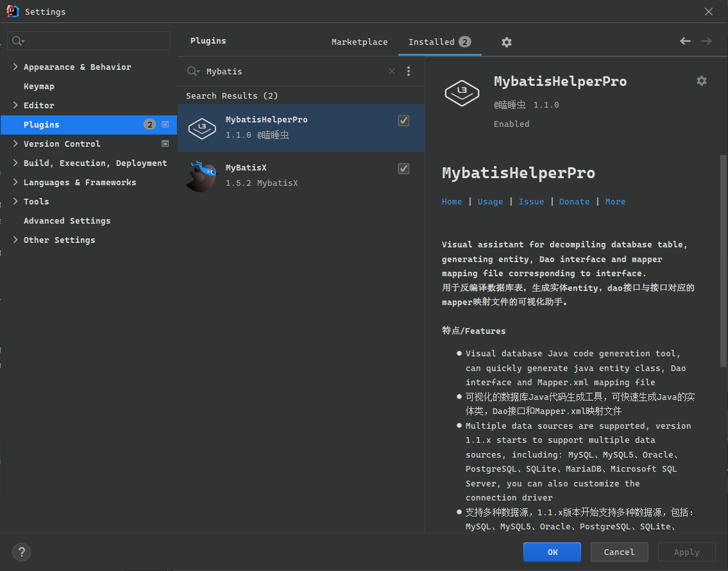The height and width of the screenshot is (571, 728).
Task: Select the MybatisHelperPro plugin row
Action: click(x=301, y=128)
